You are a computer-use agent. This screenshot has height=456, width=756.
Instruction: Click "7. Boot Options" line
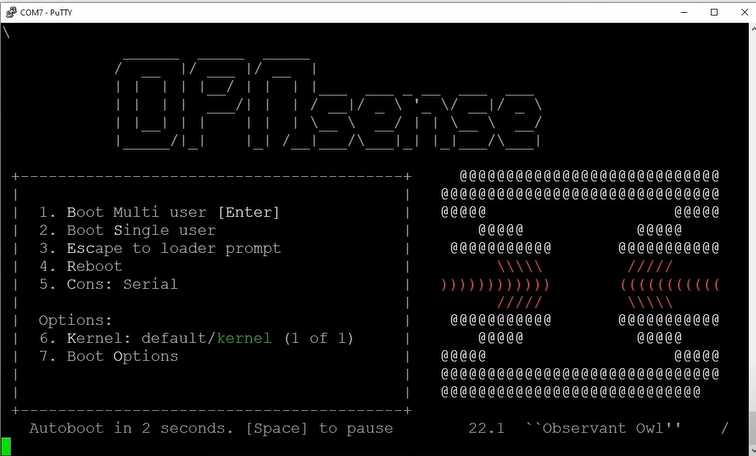108,356
